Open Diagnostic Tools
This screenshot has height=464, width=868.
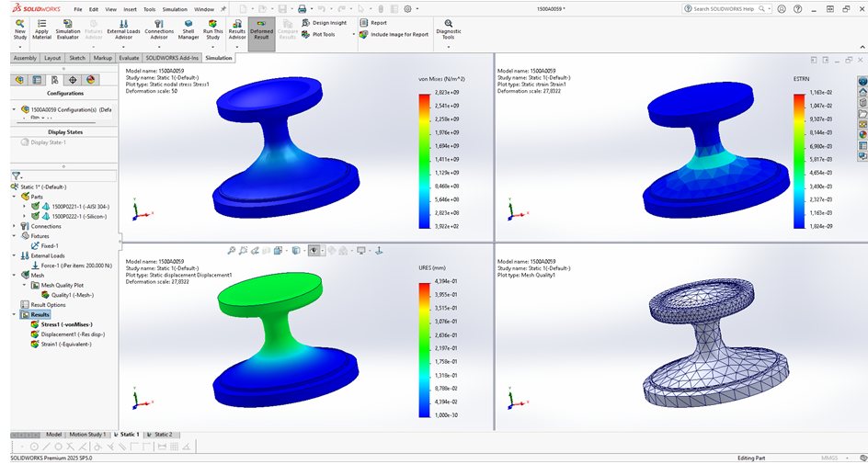click(449, 29)
